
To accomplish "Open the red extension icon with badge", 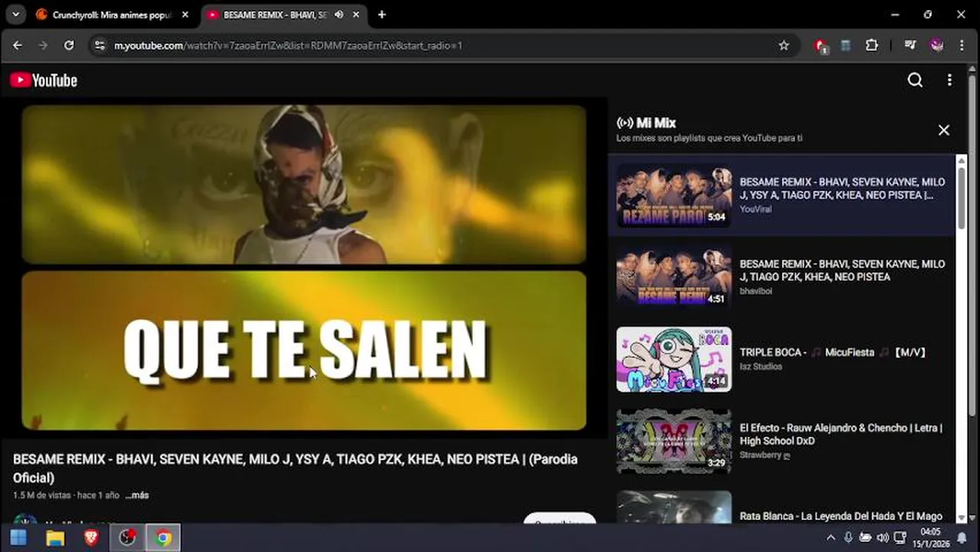I will pos(821,46).
